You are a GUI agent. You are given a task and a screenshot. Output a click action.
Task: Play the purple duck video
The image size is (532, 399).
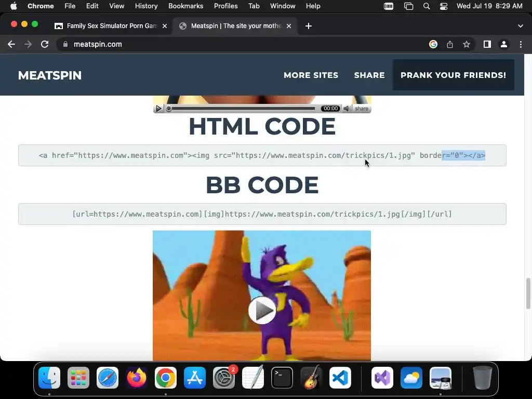click(262, 310)
